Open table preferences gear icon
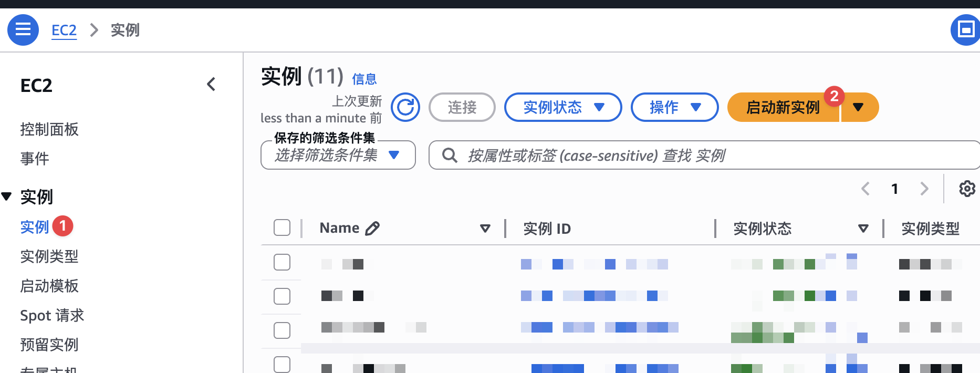The height and width of the screenshot is (373, 980). pyautogui.click(x=967, y=189)
